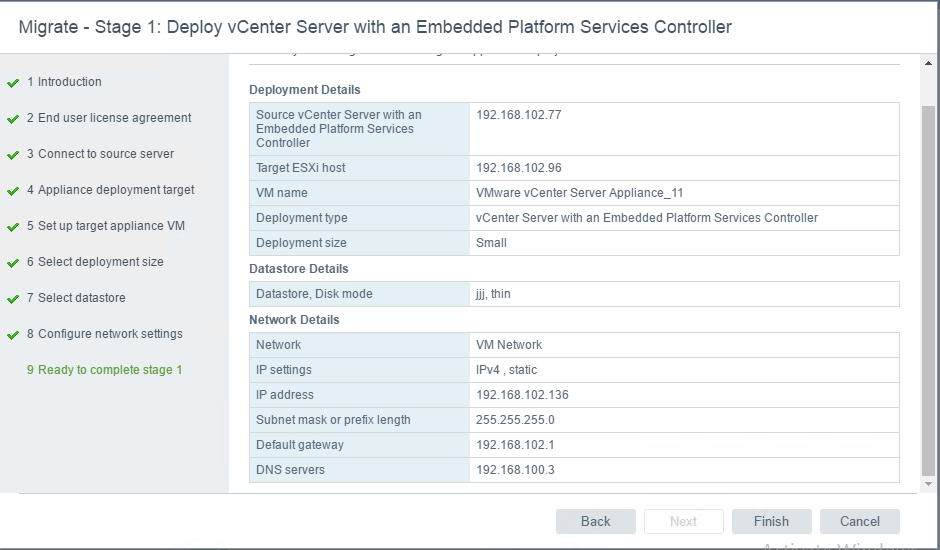Click the Deployment type label cell
Image resolution: width=940 pixels, height=550 pixels.
pos(360,218)
